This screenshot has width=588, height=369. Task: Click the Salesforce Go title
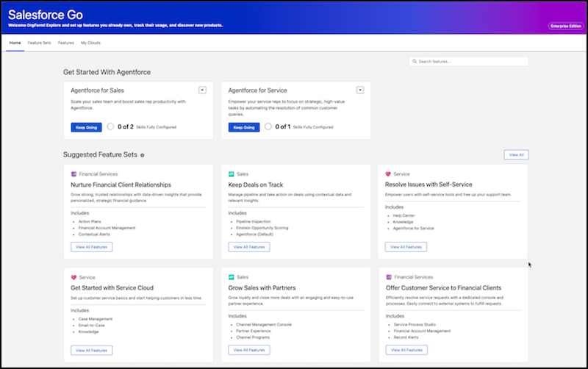tap(46, 15)
